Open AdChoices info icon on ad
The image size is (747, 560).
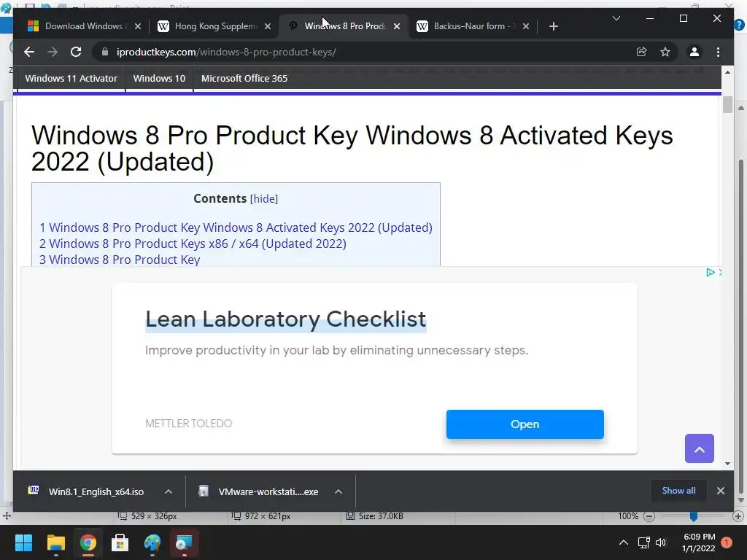coord(710,273)
